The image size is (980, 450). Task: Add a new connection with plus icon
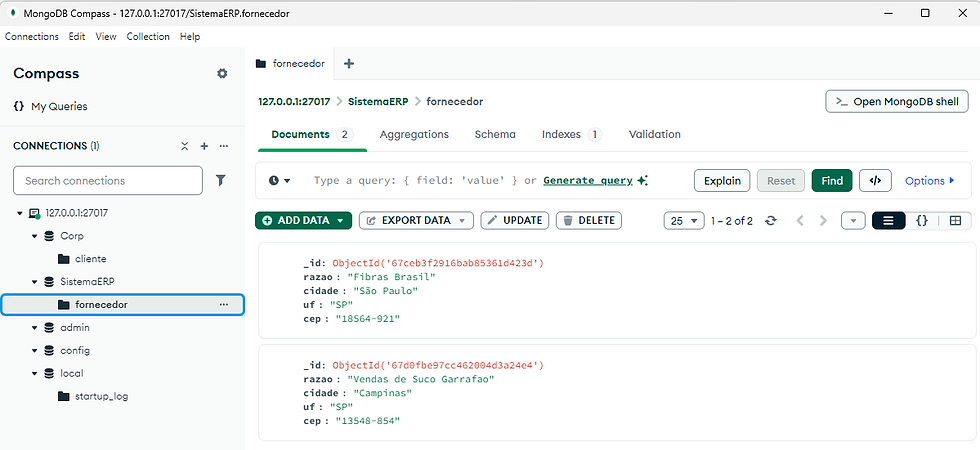tap(204, 146)
